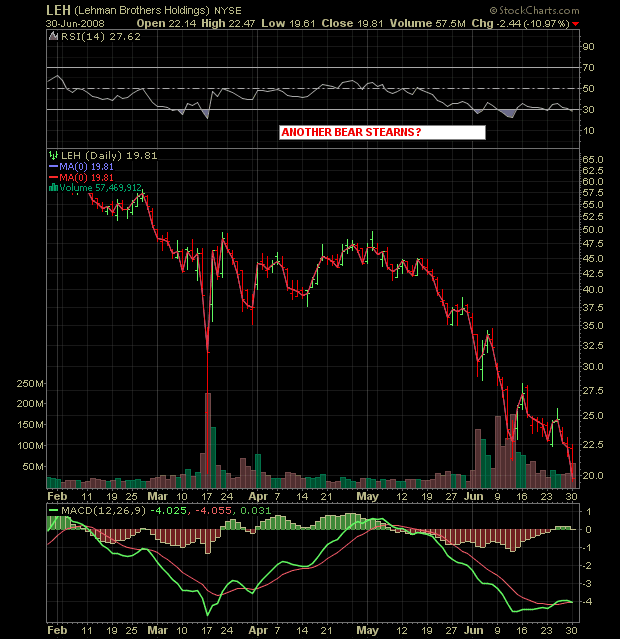Click the 57.5 price axis label
The height and width of the screenshot is (639, 620).
click(x=593, y=192)
